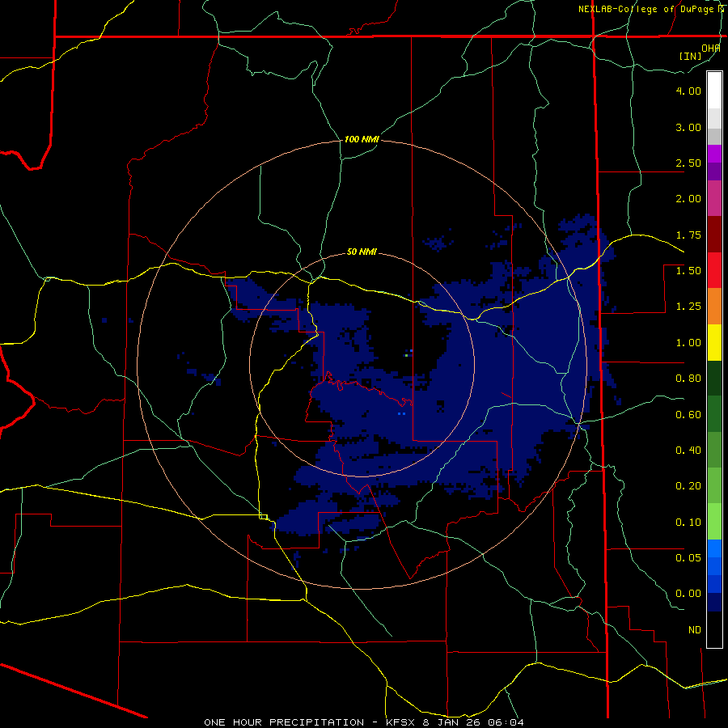Click the light blue legend swatch near 0.05
The height and width of the screenshot is (728, 728).
[714, 548]
